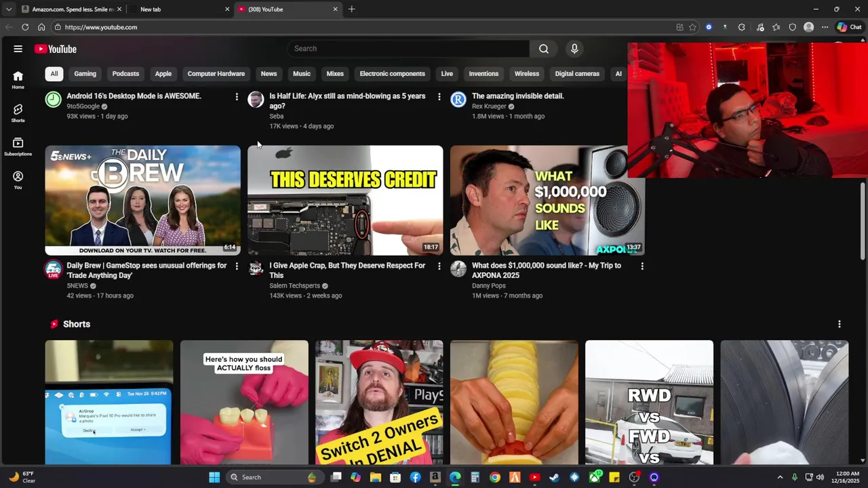Filter by Music chip

point(302,74)
